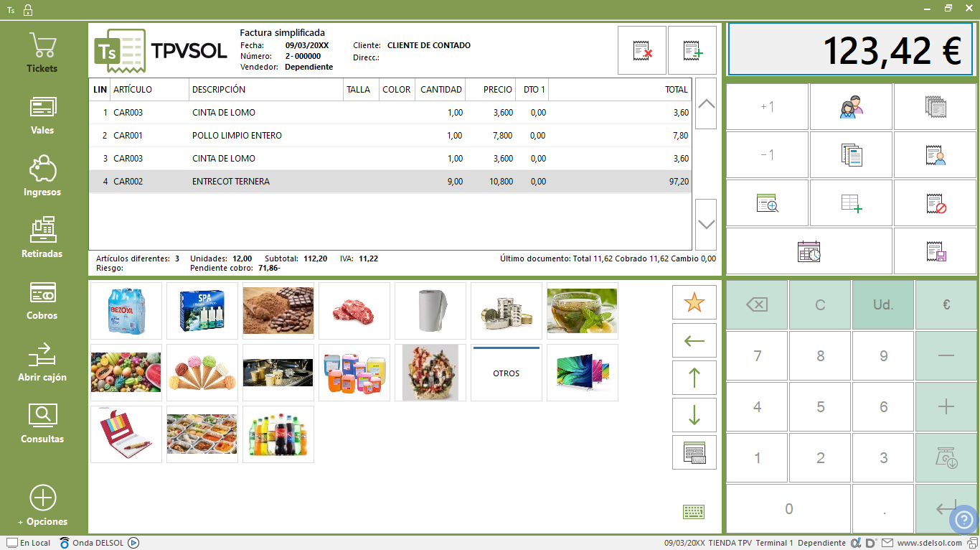
Task: Open Retiradas cash register option
Action: [x=42, y=238]
